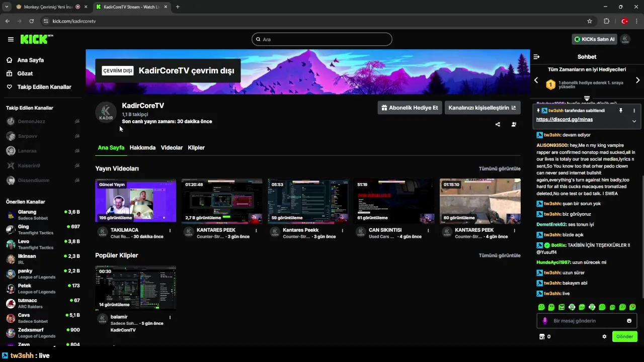
Task: Click Abonelik Hediye Et button
Action: tap(410, 108)
